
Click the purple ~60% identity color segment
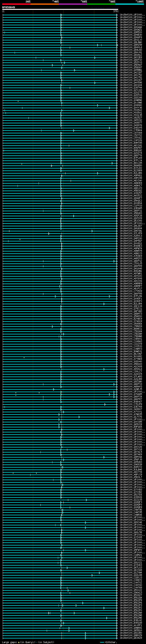(73, 4)
